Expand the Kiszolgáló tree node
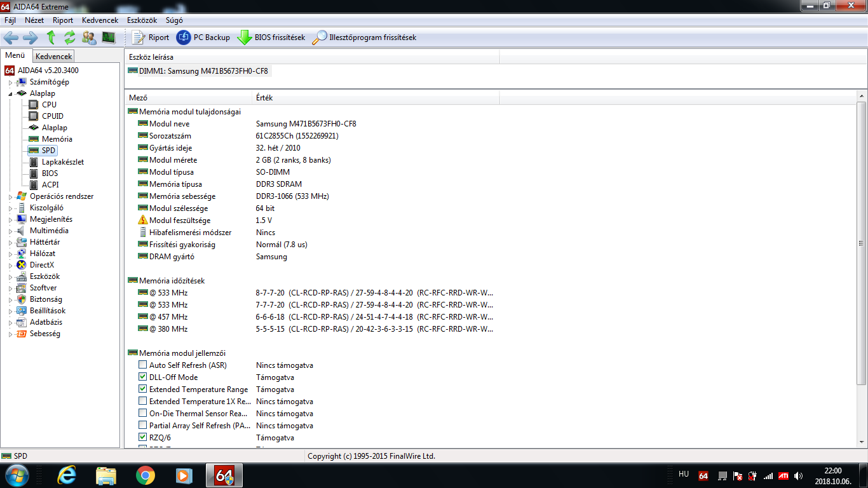Screen dimensions: 868x488 tap(10, 208)
